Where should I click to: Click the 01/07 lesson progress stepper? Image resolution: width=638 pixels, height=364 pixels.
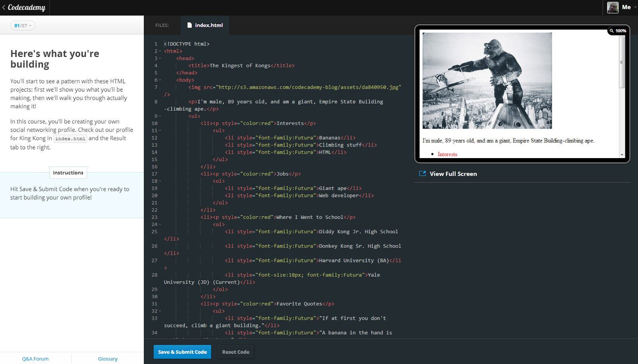[22, 25]
